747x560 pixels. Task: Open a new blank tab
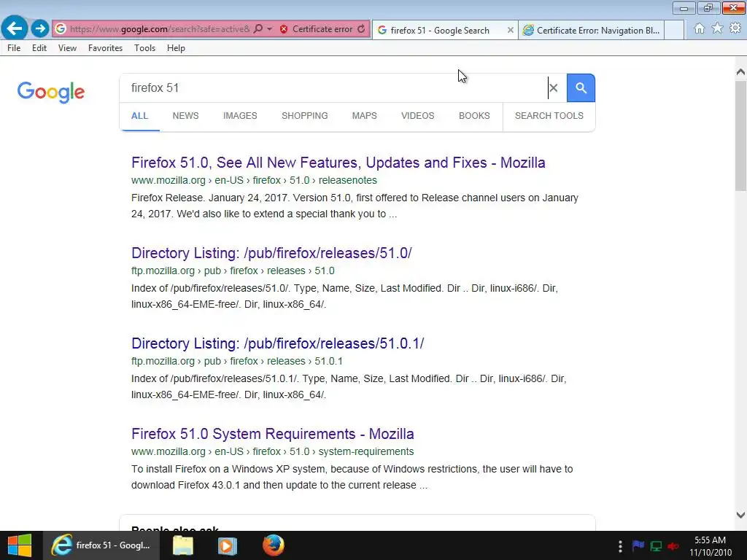pos(674,30)
